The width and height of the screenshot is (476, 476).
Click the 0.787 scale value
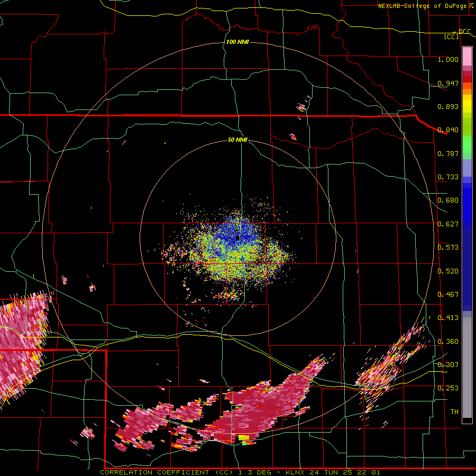448,153
